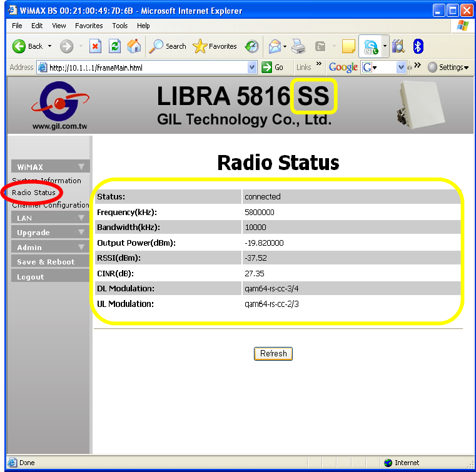The image size is (476, 472).
Task: Select UL Modulation value qam64-rs-cc-2/3
Action: coord(271,304)
